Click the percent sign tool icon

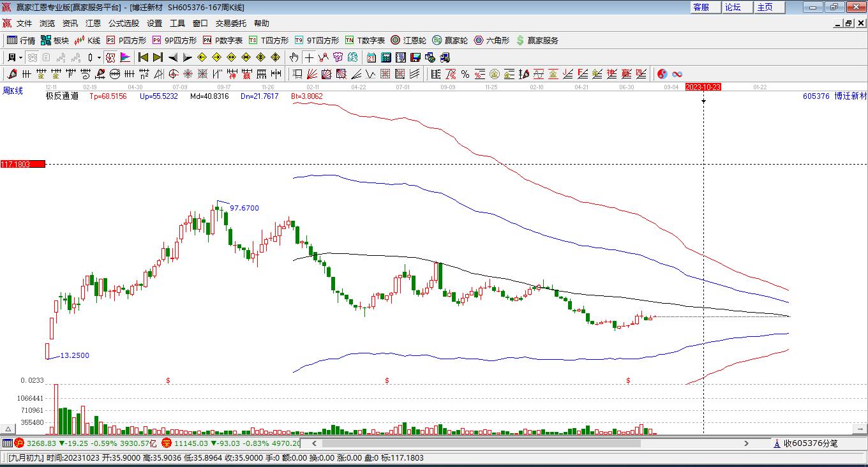465,74
